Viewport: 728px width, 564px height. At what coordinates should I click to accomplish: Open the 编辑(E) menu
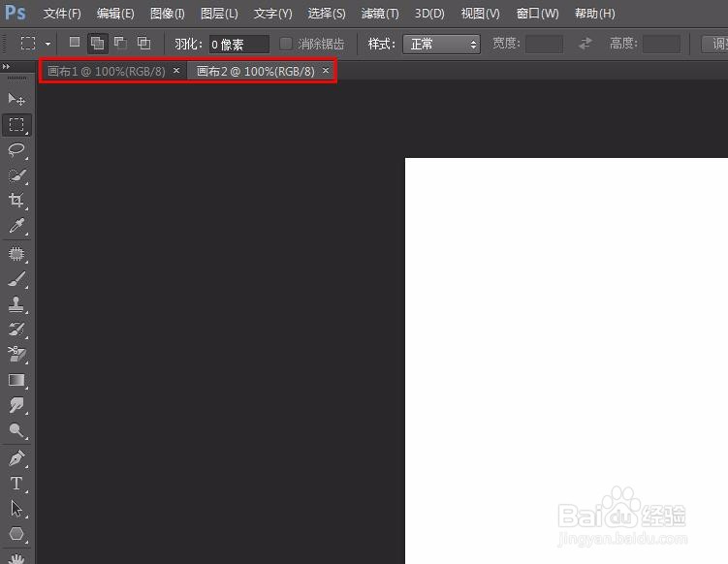pos(115,14)
